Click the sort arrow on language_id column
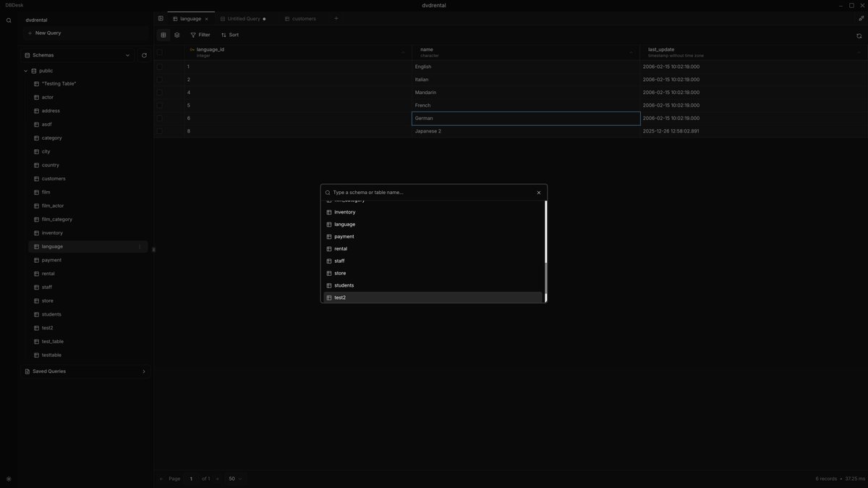This screenshot has width=868, height=488. click(403, 52)
